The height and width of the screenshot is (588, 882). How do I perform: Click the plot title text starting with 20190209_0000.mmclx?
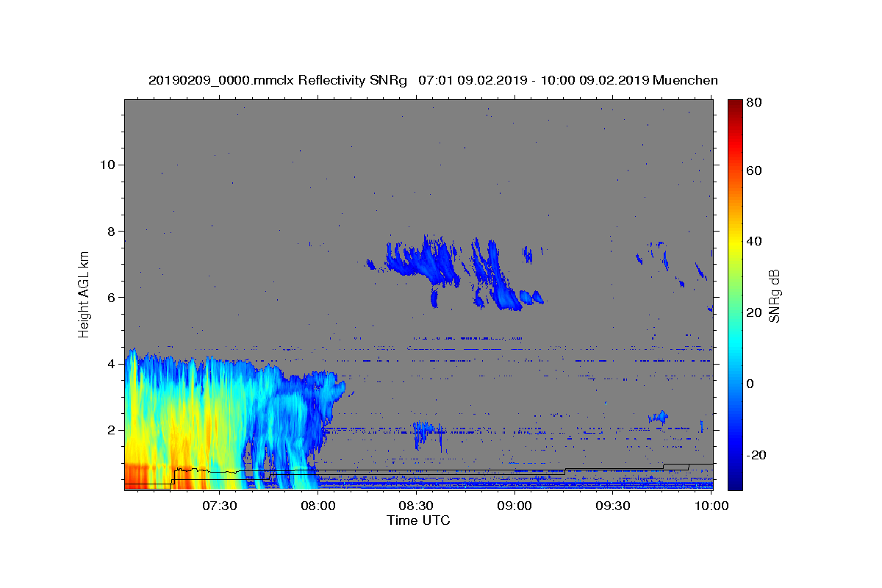coord(433,80)
